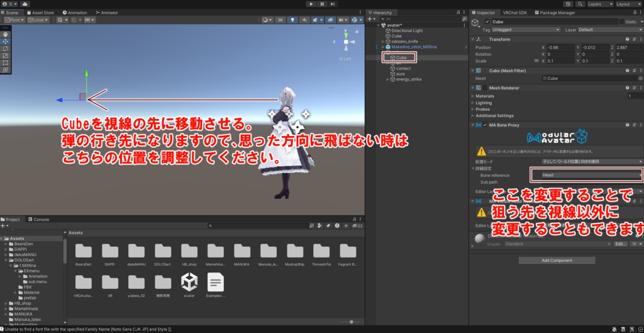Toggle scene visibility eye icon
The image size is (644, 333).
pos(330,20)
